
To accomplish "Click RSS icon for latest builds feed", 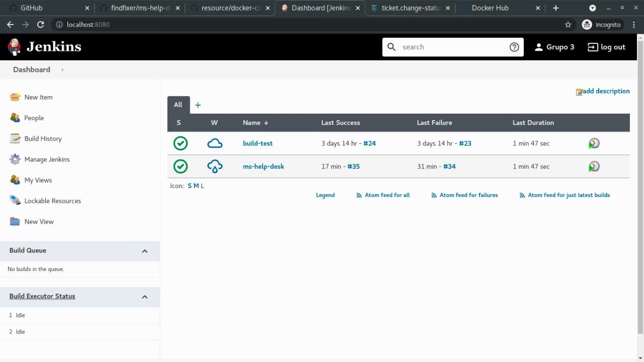I will click(x=522, y=195).
